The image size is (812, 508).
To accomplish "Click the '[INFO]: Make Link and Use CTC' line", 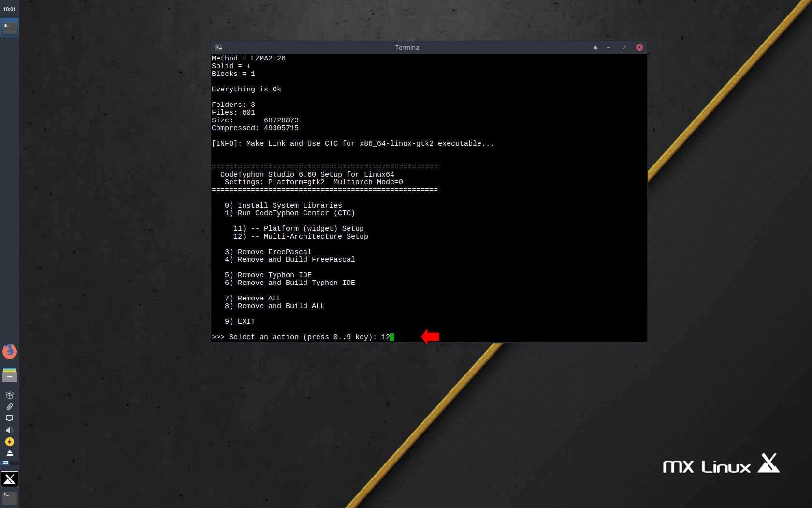I will coord(353,143).
